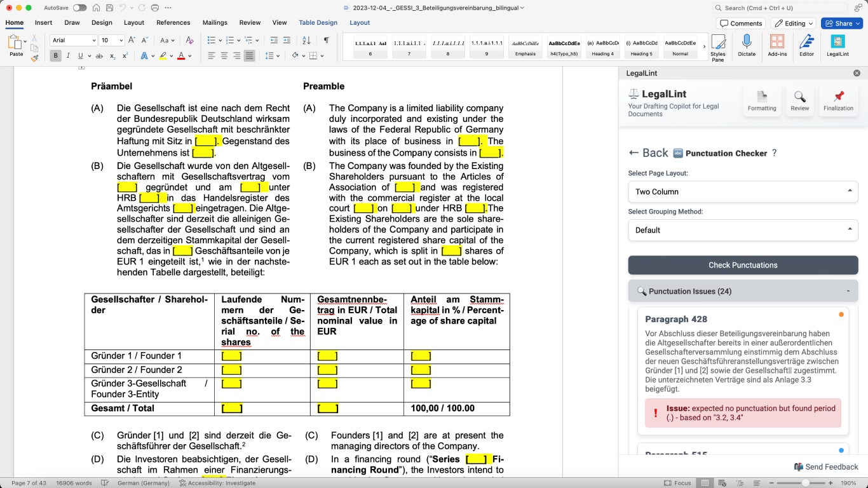The width and height of the screenshot is (868, 488).
Task: Open the Finalization section in LegalLint
Action: [x=839, y=100]
